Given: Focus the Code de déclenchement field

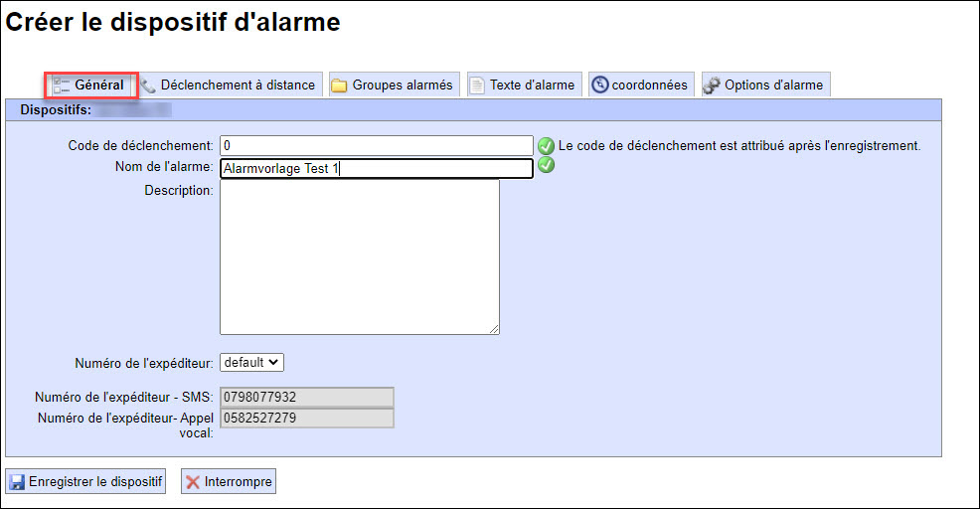Looking at the screenshot, I should [x=376, y=146].
